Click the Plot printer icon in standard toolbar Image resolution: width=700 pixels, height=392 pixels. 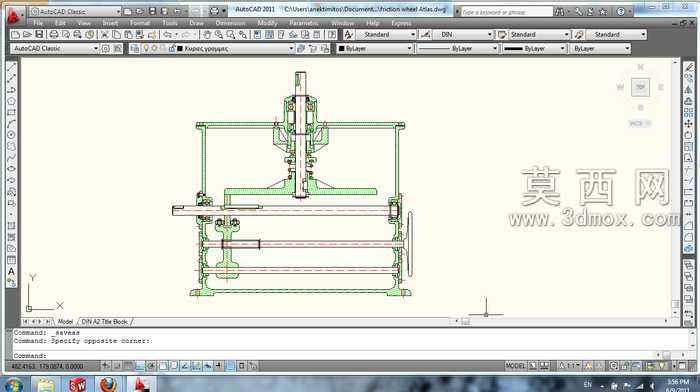(x=54, y=34)
